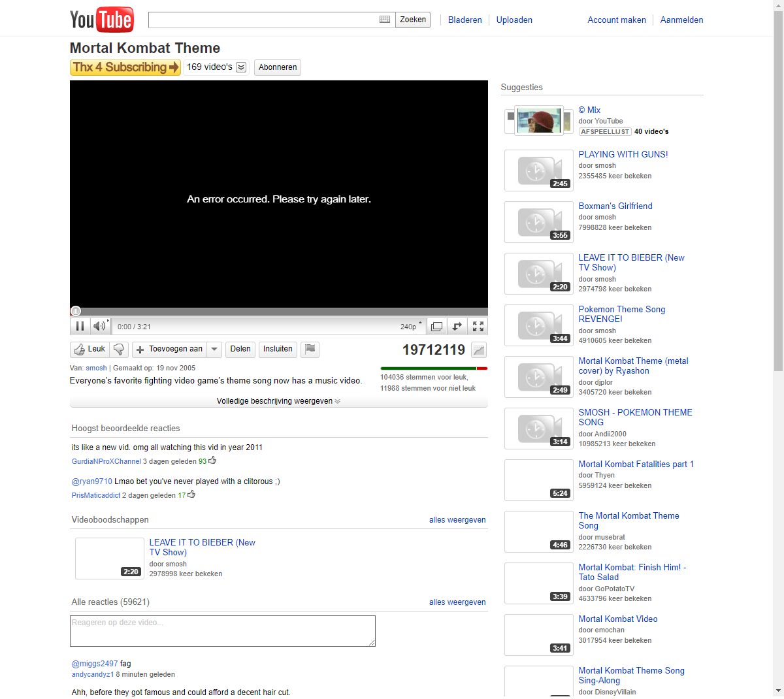
Task: Click the video progress seek bar handle
Action: pyautogui.click(x=76, y=312)
